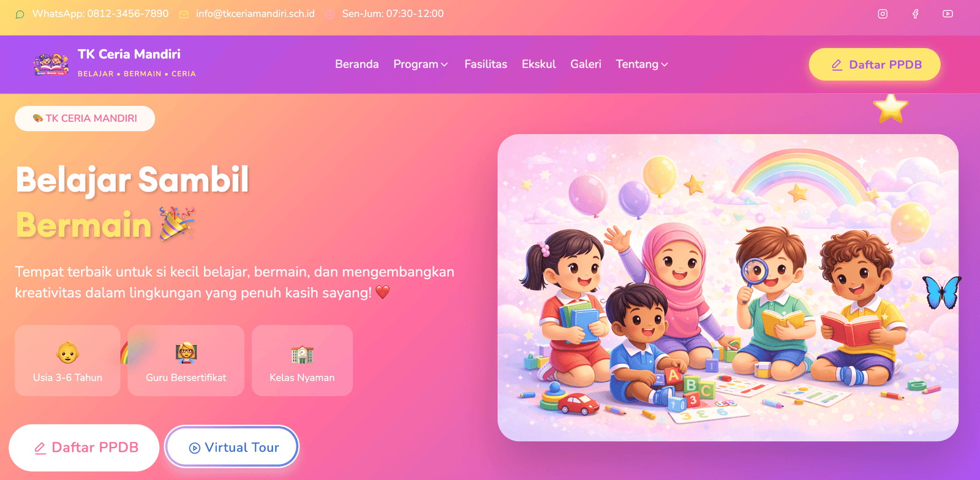Open the Fasilitas menu item
980x480 pixels.
pos(486,64)
